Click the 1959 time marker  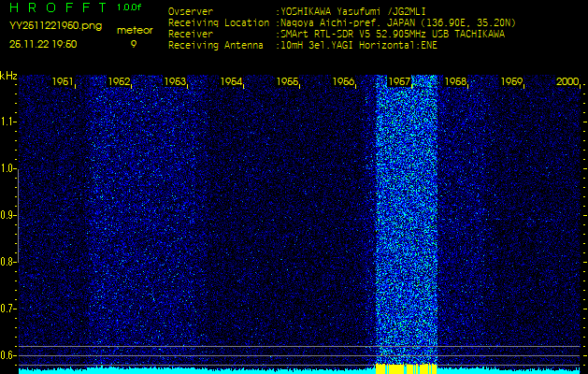pyautogui.click(x=512, y=81)
